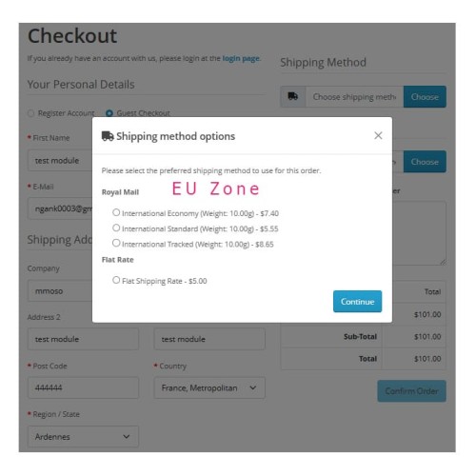476x476 pixels.
Task: Select International Economy shipping option
Action: (x=116, y=212)
